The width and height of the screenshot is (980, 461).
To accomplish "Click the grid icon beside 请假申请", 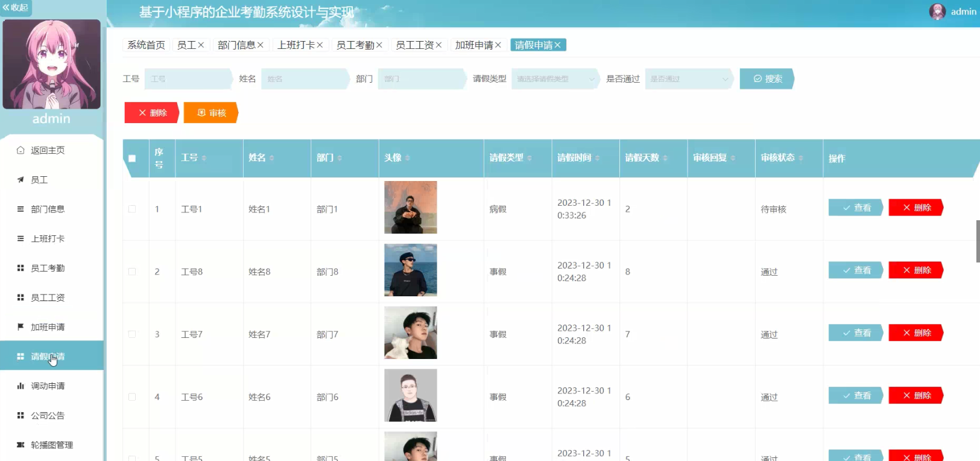I will click(21, 357).
